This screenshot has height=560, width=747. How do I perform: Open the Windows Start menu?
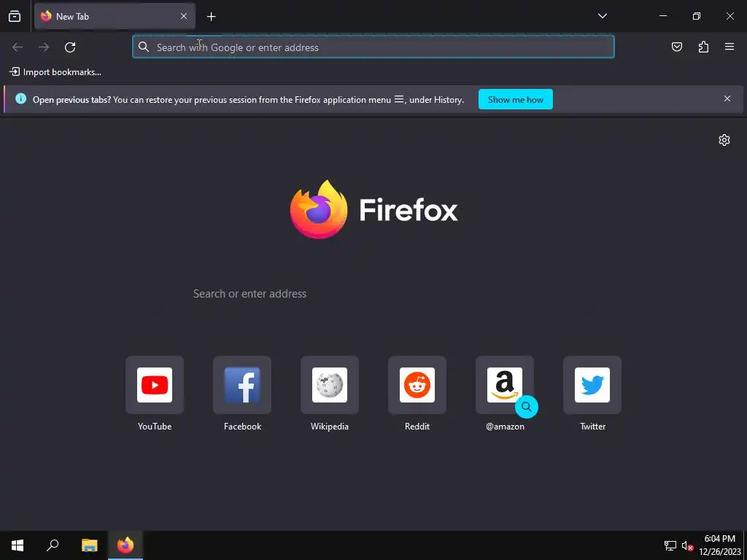pyautogui.click(x=18, y=545)
